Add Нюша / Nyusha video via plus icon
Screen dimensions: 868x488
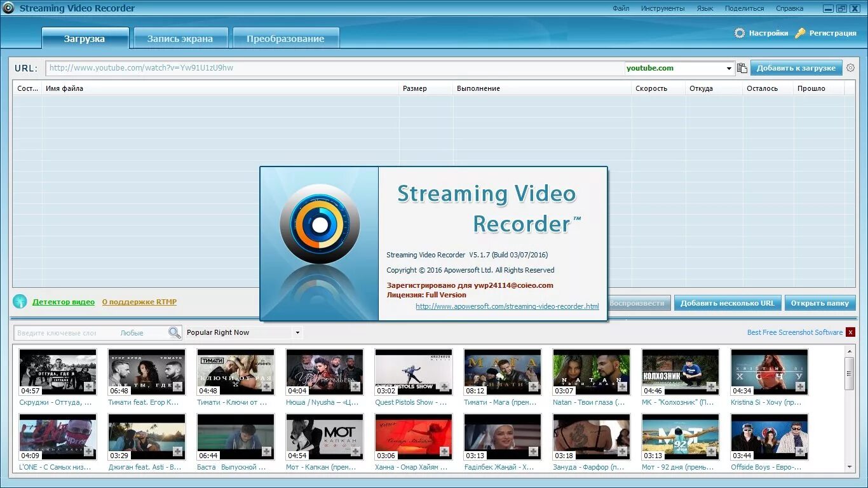coord(356,386)
